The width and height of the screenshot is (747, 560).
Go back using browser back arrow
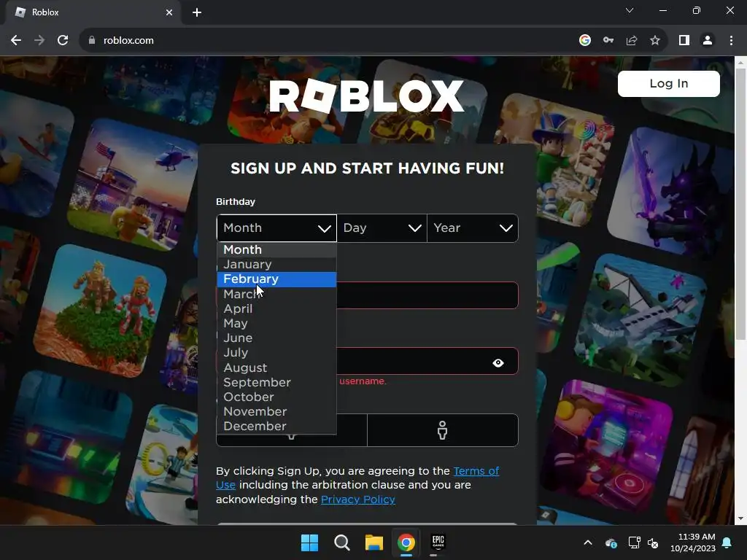pos(16,41)
